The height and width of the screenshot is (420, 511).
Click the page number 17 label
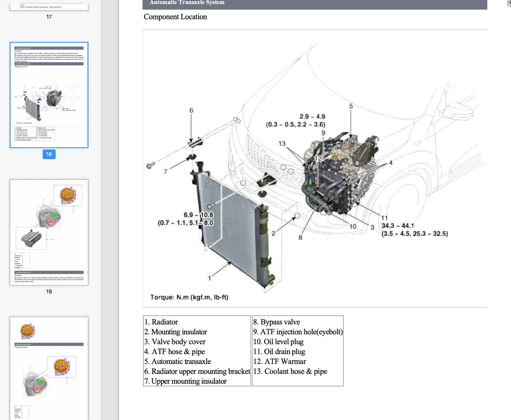(49, 17)
